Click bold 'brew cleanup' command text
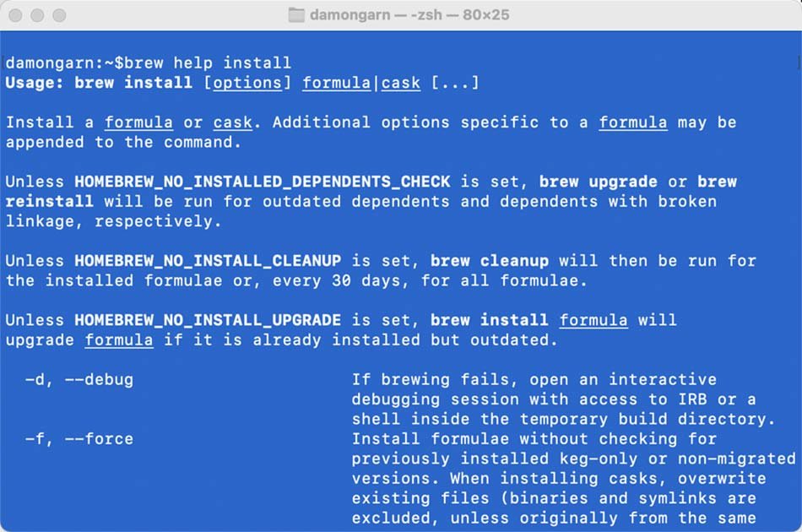This screenshot has height=532, width=802. [x=490, y=261]
